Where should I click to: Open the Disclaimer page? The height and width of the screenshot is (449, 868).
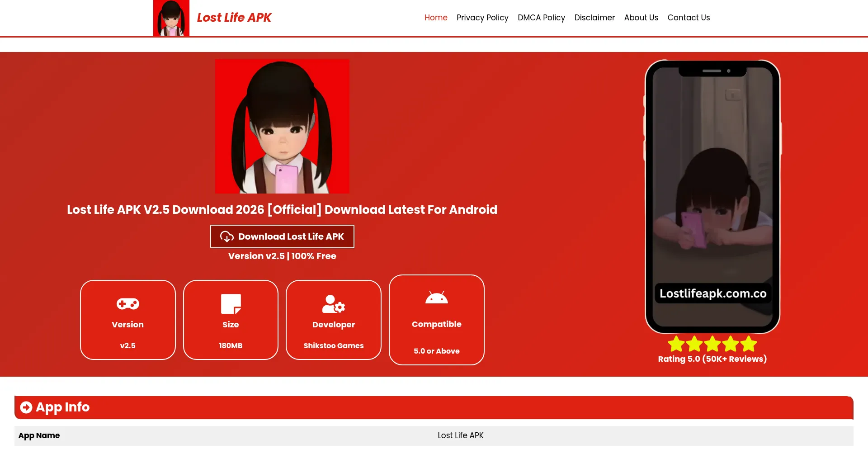coord(594,18)
